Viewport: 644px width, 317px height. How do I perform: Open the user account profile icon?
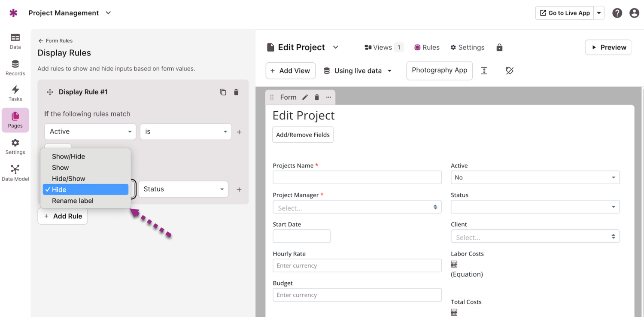point(634,13)
